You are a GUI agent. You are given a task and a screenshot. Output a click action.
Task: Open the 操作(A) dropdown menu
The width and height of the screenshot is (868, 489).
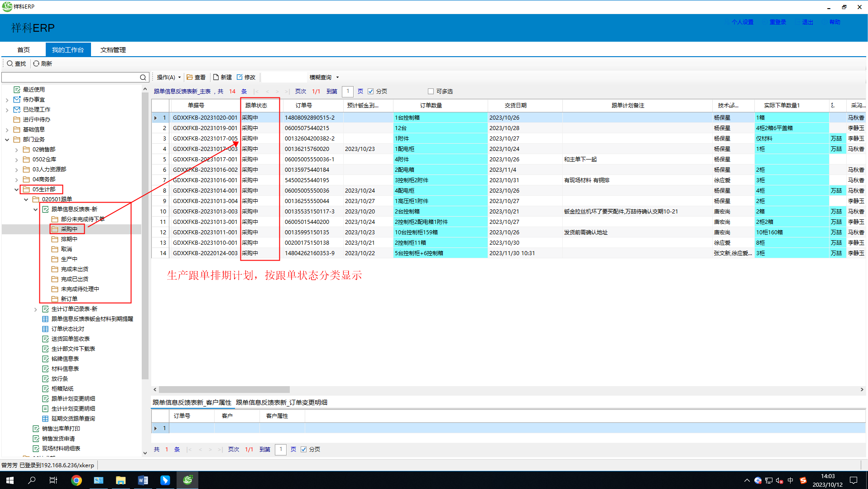[168, 77]
